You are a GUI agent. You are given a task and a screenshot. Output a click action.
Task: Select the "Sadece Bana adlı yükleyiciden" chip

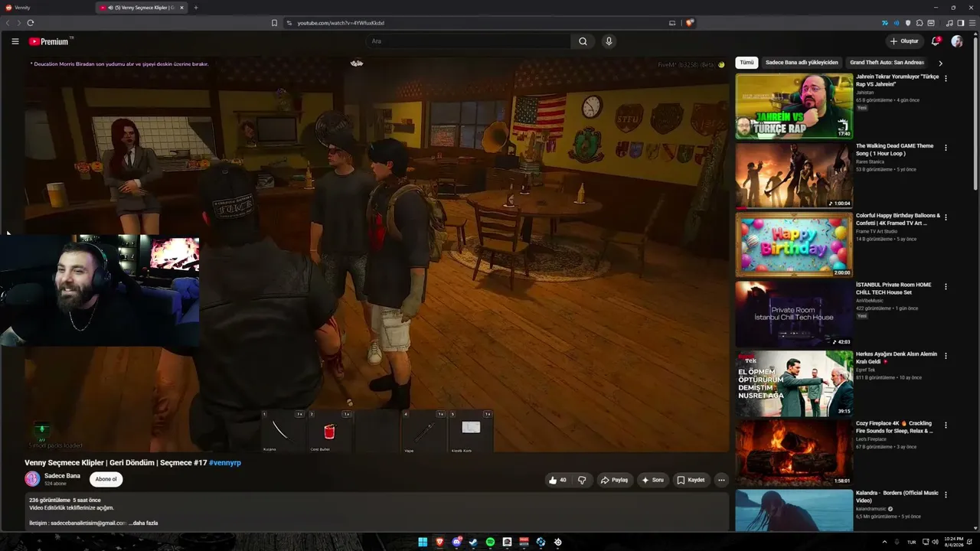[802, 63]
